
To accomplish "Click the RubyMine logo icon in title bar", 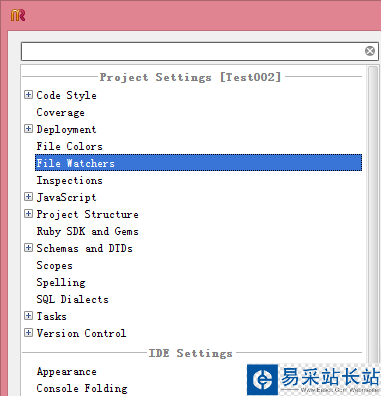I will (x=18, y=15).
